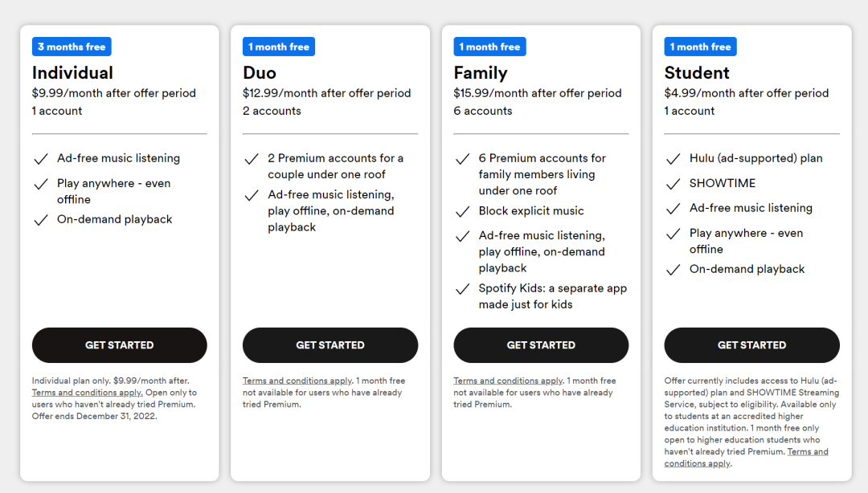Image resolution: width=868 pixels, height=493 pixels.
Task: Open Terms and conditions link in Student footnote
Action: [x=807, y=452]
